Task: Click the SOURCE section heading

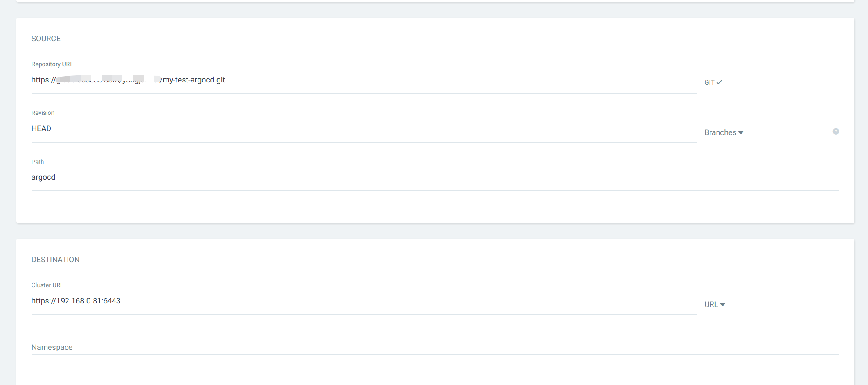Action: [x=46, y=39]
